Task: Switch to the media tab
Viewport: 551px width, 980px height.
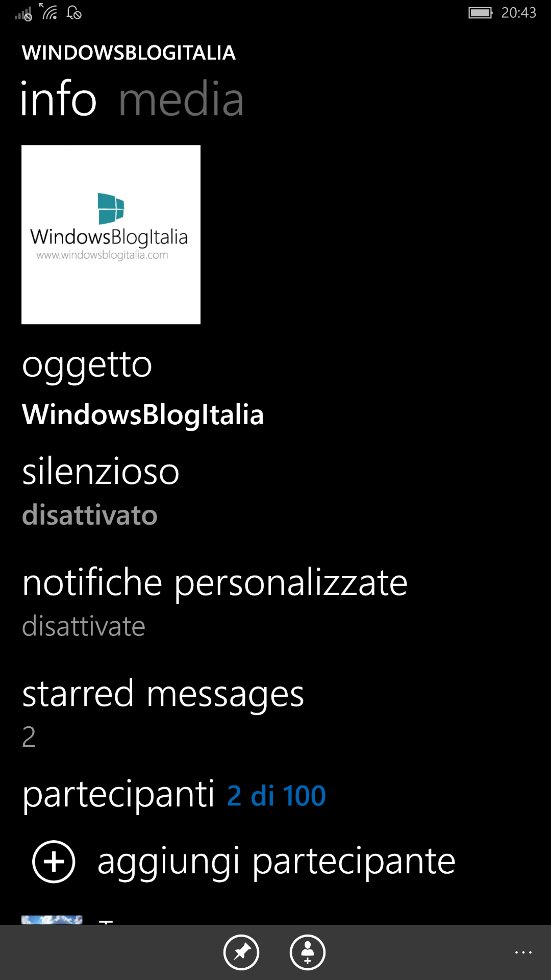Action: tap(181, 99)
